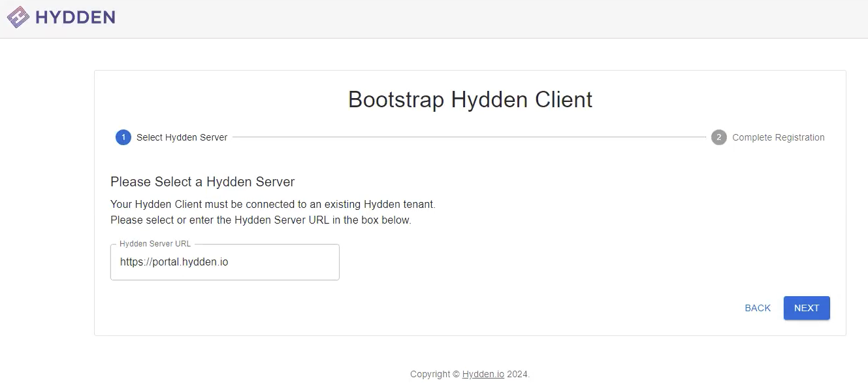Select the URL text https://portal.hydden.io
Image resolution: width=868 pixels, height=389 pixels.
coord(173,262)
